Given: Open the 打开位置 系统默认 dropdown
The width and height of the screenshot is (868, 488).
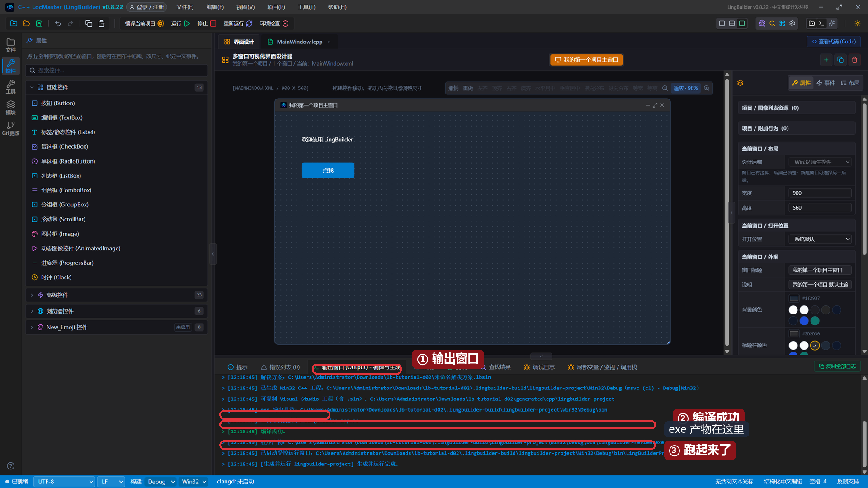Looking at the screenshot, I should click(x=820, y=239).
